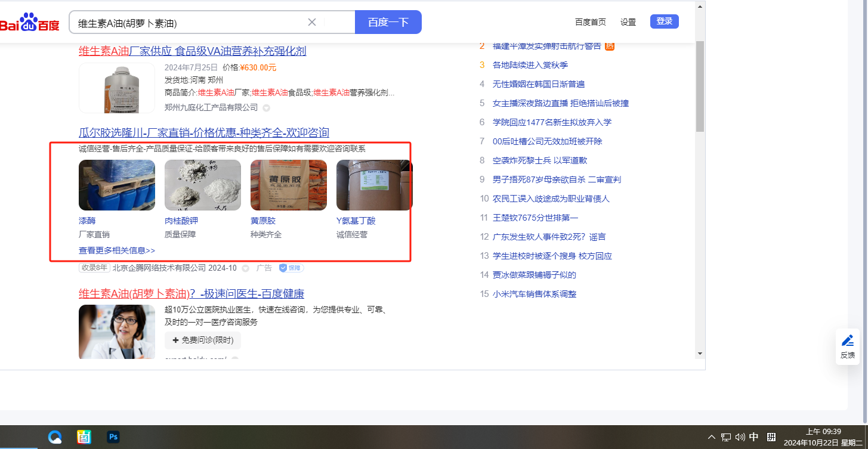The height and width of the screenshot is (449, 868).
Task: Click the 百度一下 search button
Action: click(x=388, y=22)
